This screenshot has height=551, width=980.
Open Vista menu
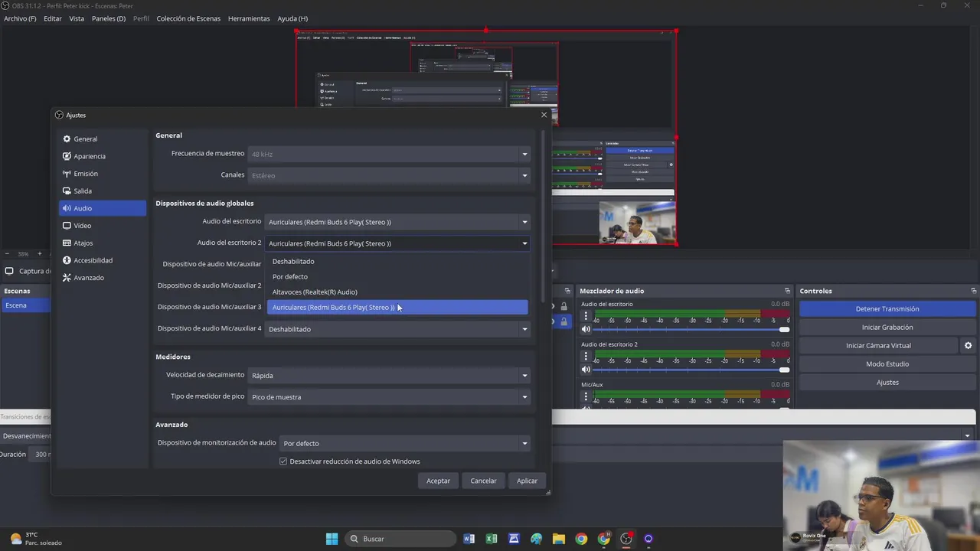pos(77,18)
